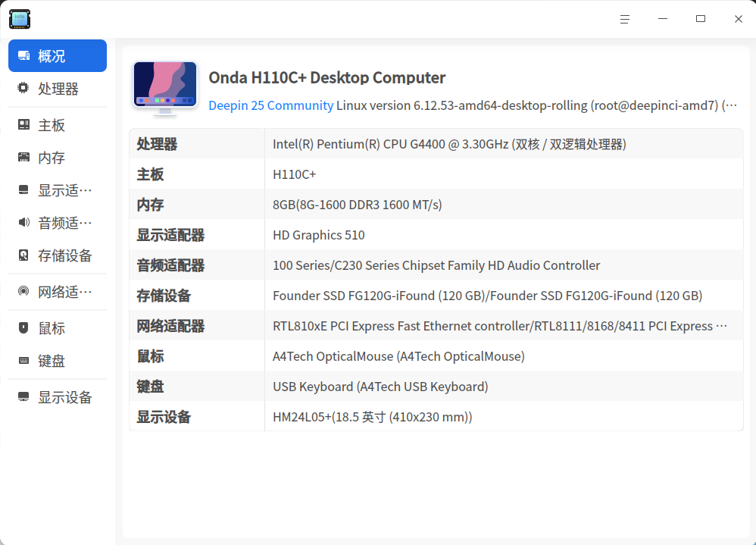Click the Onda H110C+ Desktop Computer title
This screenshot has width=756, height=545.
[327, 77]
